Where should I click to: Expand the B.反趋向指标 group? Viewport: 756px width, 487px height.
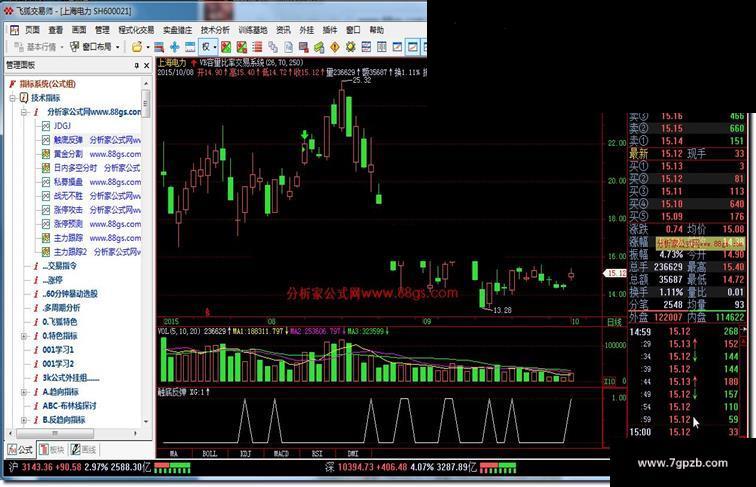pos(24,420)
